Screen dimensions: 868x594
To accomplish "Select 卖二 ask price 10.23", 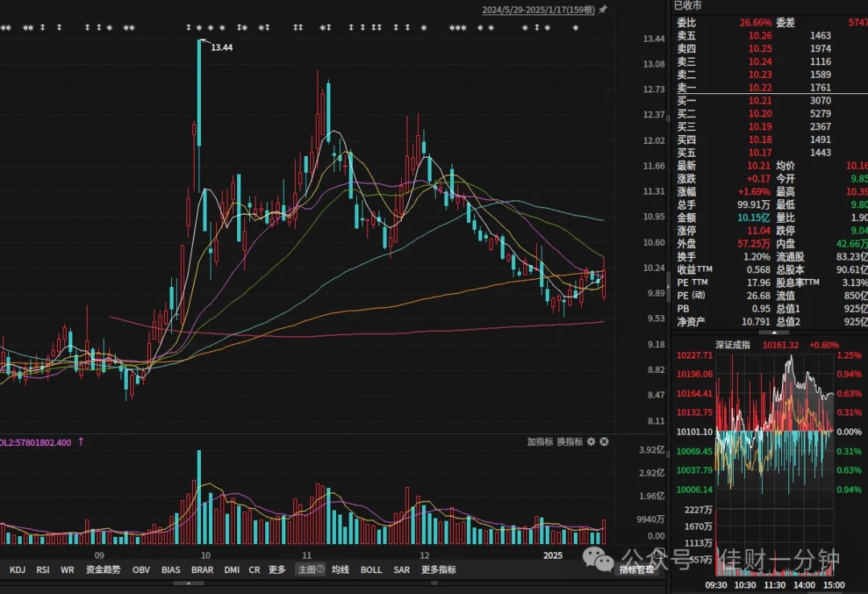I will click(760, 75).
